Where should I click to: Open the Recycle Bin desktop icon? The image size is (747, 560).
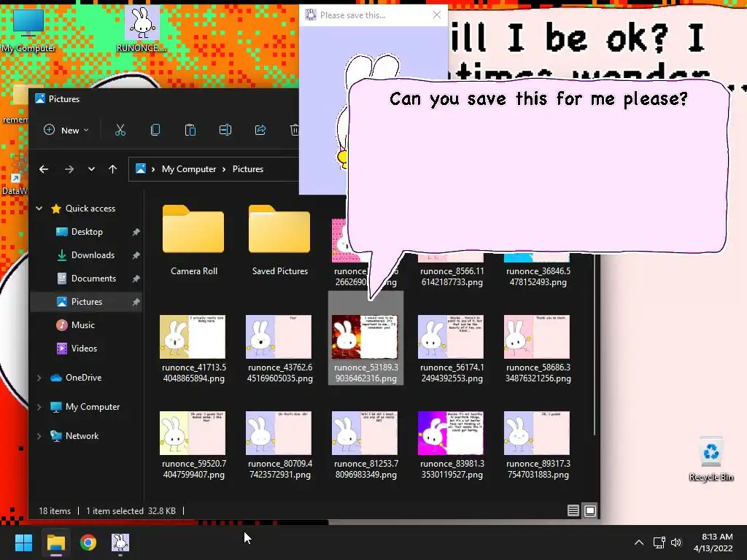click(711, 459)
